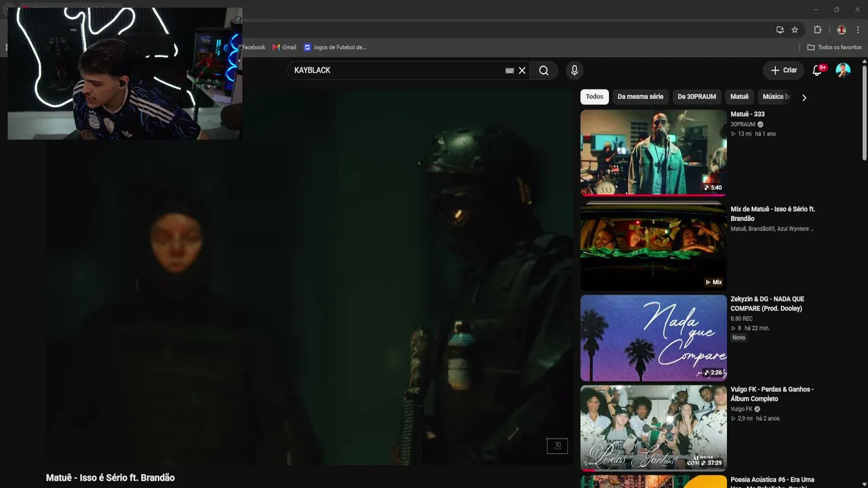The image size is (868, 488).
Task: Select the Matuê filter chip
Action: (x=739, y=97)
